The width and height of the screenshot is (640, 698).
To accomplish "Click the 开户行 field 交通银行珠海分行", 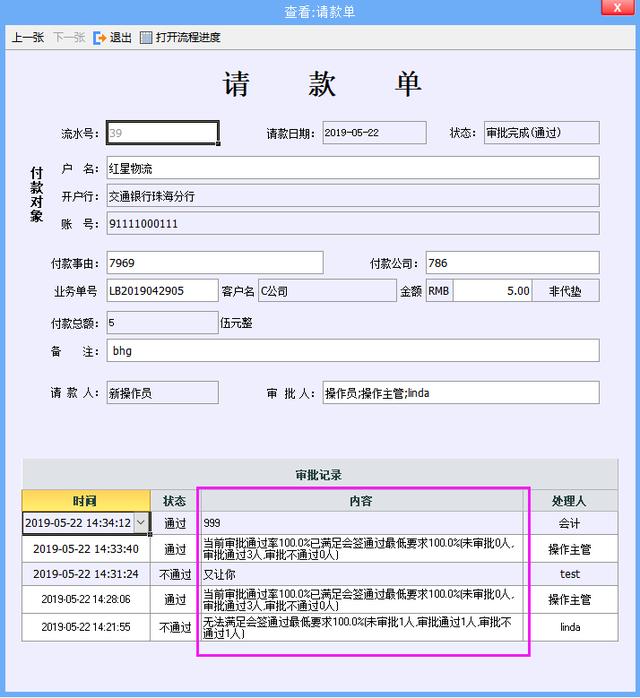I will pos(353,196).
